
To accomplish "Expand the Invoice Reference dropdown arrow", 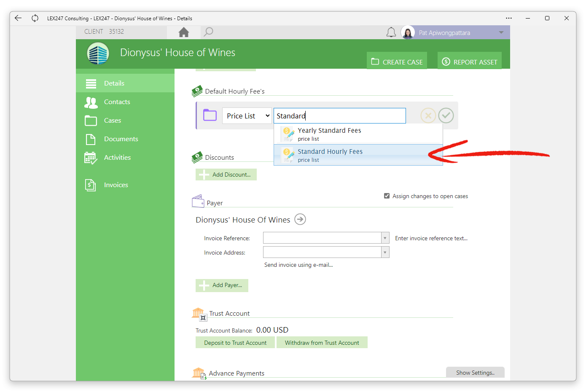I will coord(385,238).
